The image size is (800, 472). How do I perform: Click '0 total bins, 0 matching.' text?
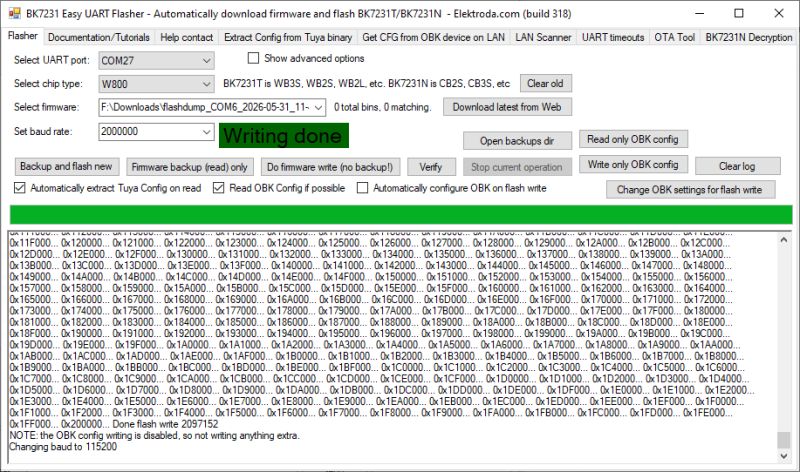(383, 107)
